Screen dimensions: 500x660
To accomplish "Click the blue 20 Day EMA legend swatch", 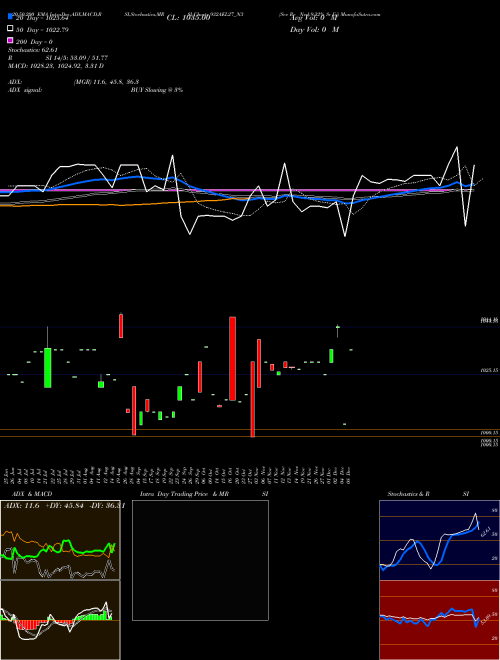I will [10, 16].
